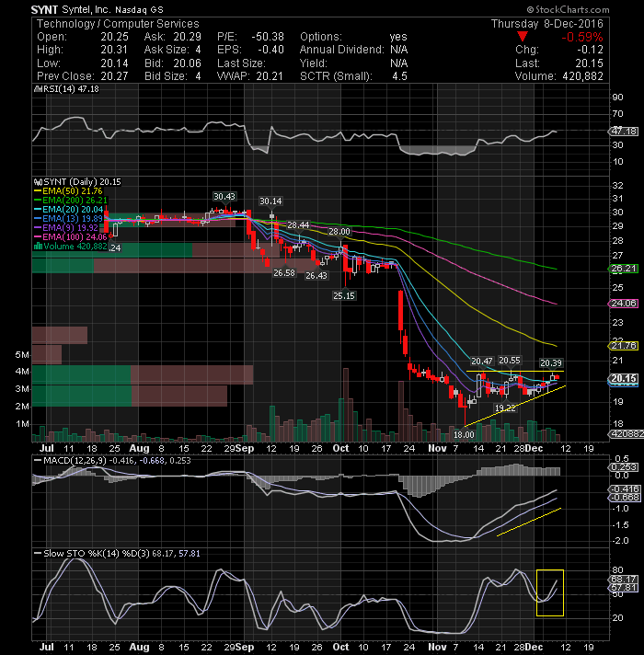Screen dimensions: 644x655
Task: Click the pink EMA(100) legend line marker
Action: pyautogui.click(x=38, y=237)
